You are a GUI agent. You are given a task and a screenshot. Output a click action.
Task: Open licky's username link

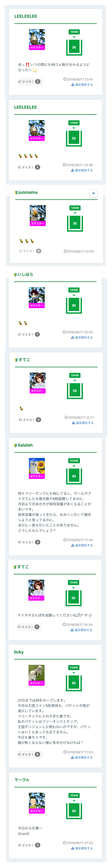tap(19, 652)
